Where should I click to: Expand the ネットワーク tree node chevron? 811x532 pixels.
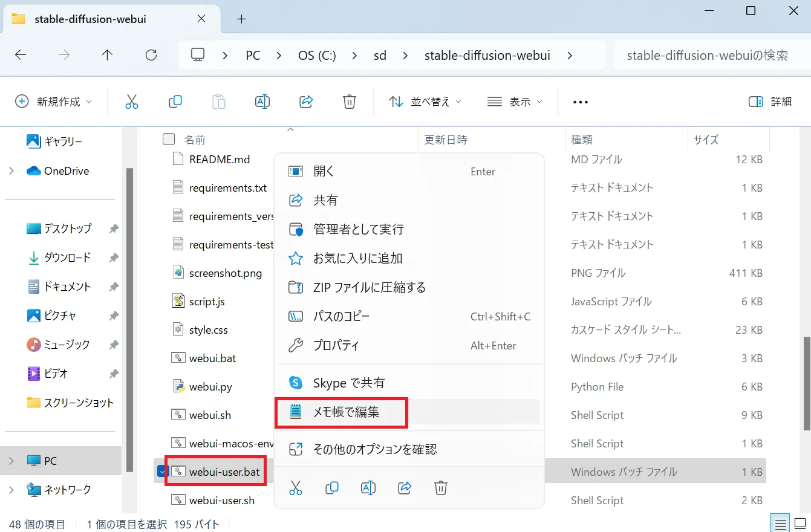pos(11,490)
